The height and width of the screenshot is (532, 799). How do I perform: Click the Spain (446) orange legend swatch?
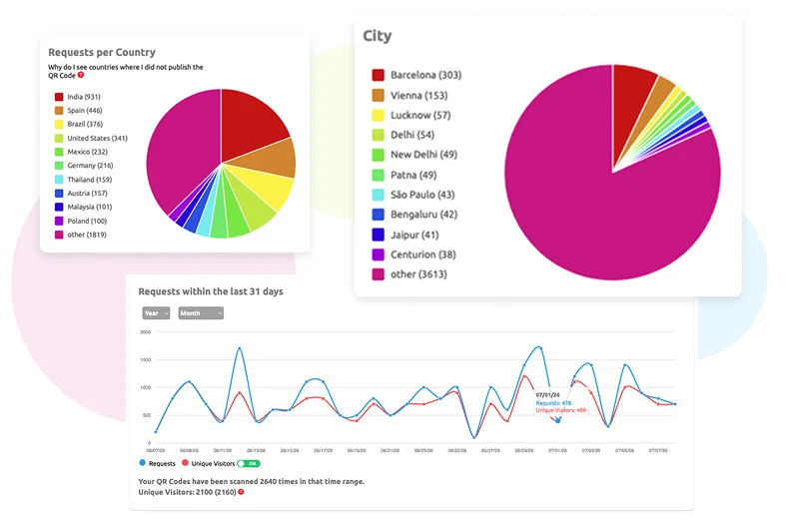click(59, 111)
